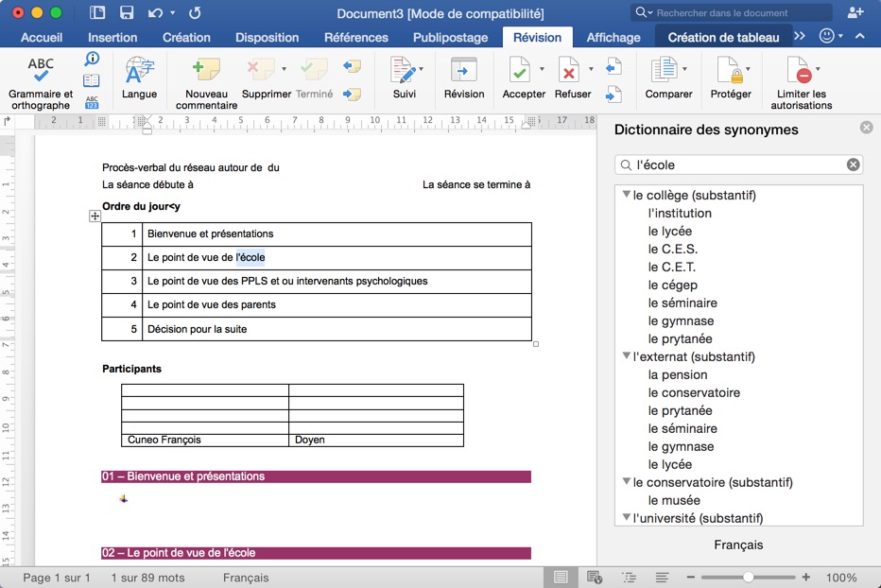Clear the synonym search field
The height and width of the screenshot is (588, 881).
tap(853, 164)
